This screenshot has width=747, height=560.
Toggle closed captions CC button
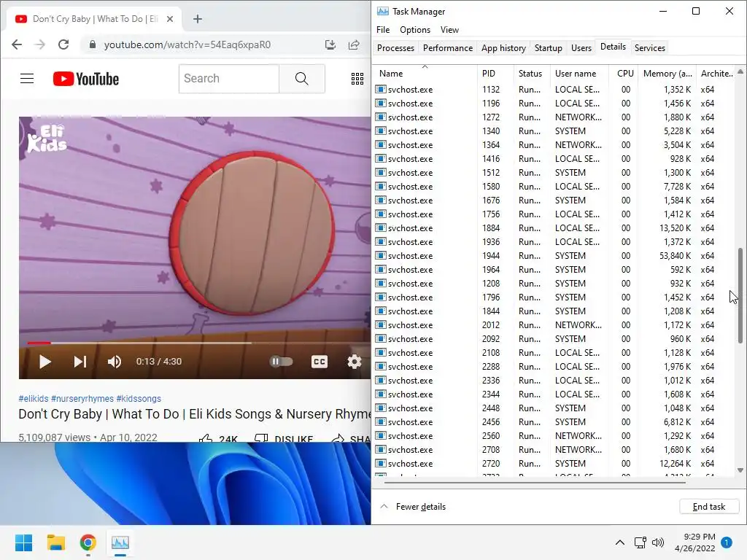320,362
